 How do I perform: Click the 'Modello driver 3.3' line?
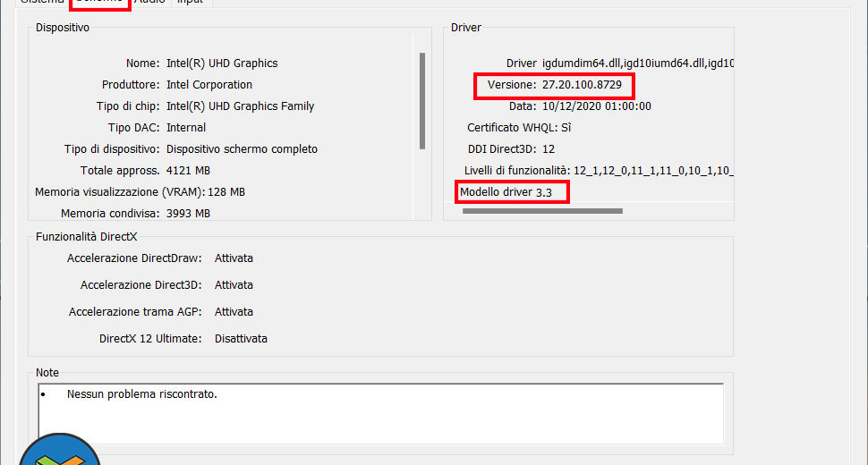pyautogui.click(x=506, y=192)
